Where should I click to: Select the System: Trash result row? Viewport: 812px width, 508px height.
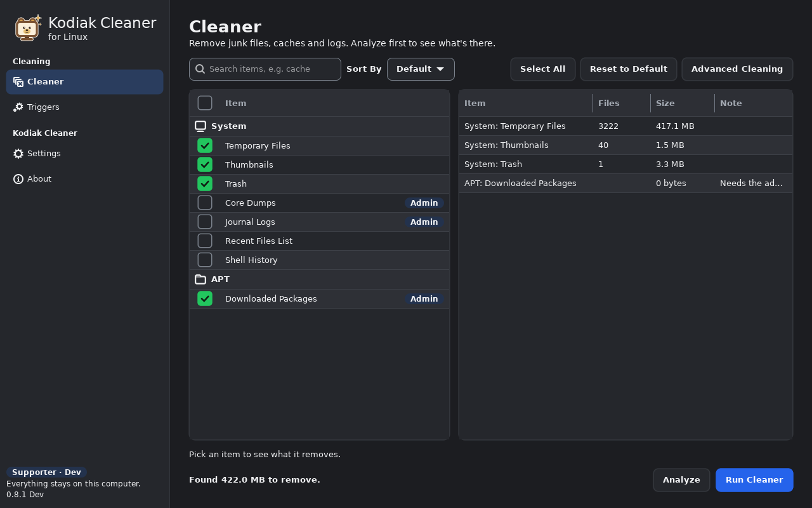click(x=625, y=164)
